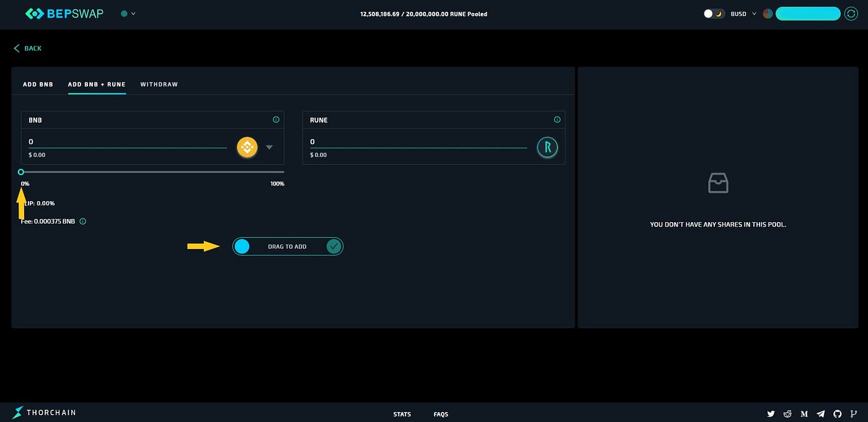Toggle the light/dark theme switch

[714, 14]
